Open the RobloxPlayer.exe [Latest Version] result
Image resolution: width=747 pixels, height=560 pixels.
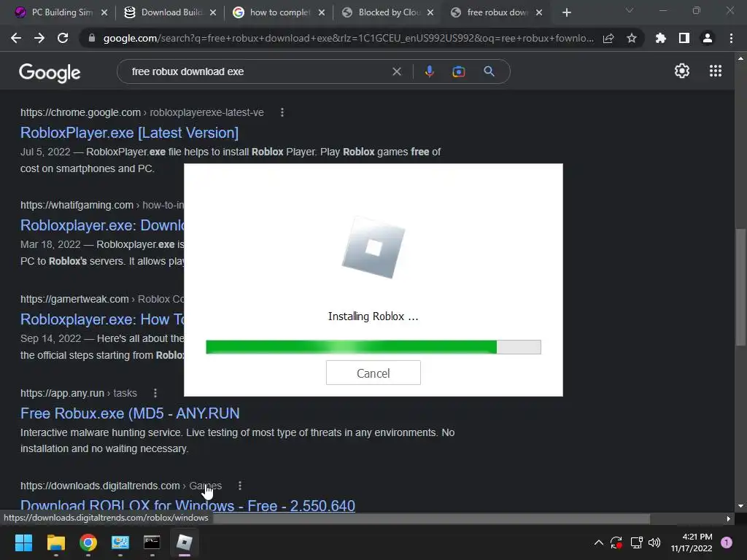129,133
